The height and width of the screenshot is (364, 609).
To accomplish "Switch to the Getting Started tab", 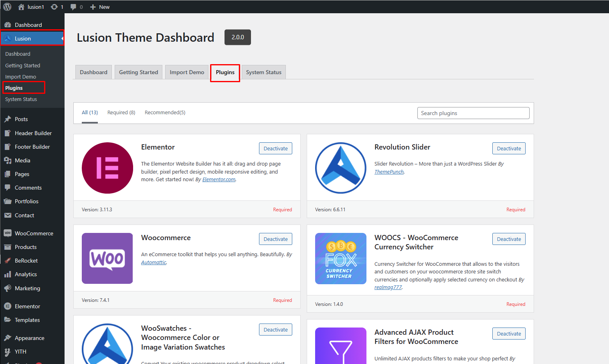I will tap(139, 72).
